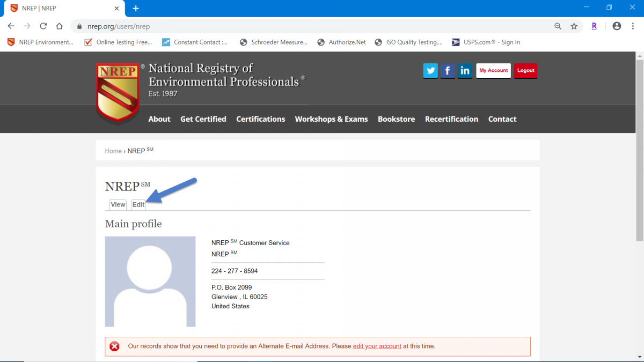Open Schroeder Measure bookmark
644x362 pixels.
pos(274,42)
